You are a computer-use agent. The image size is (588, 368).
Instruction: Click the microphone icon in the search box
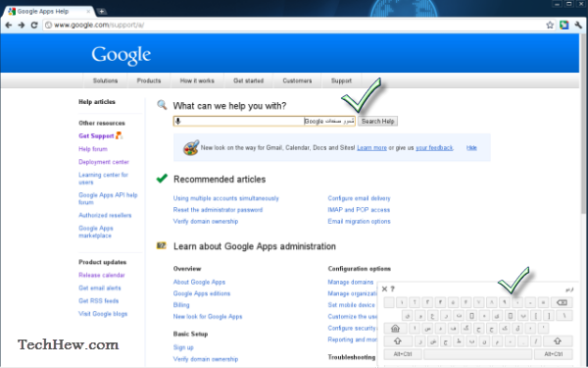178,121
